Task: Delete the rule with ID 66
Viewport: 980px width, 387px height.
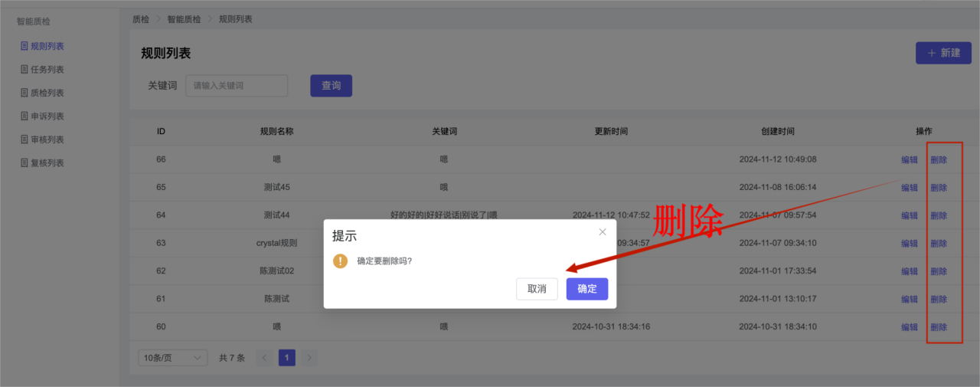Action: pos(939,160)
